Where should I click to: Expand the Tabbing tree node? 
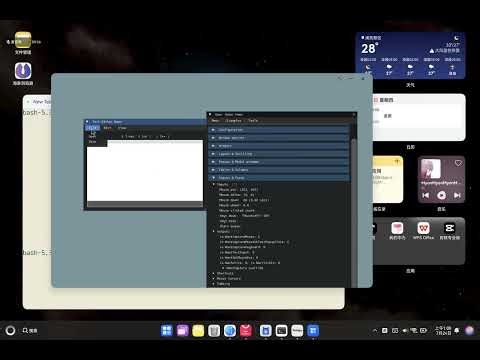tap(214, 284)
